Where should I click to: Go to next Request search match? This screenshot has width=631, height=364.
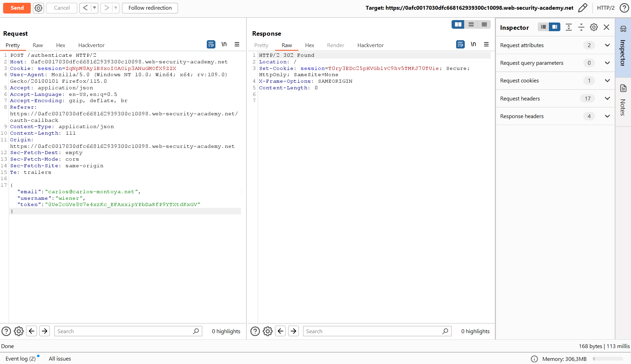click(x=45, y=331)
